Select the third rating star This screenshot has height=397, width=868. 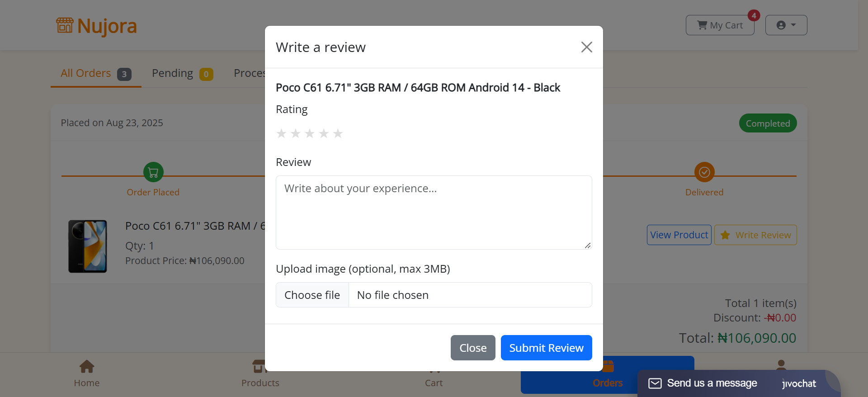[310, 133]
